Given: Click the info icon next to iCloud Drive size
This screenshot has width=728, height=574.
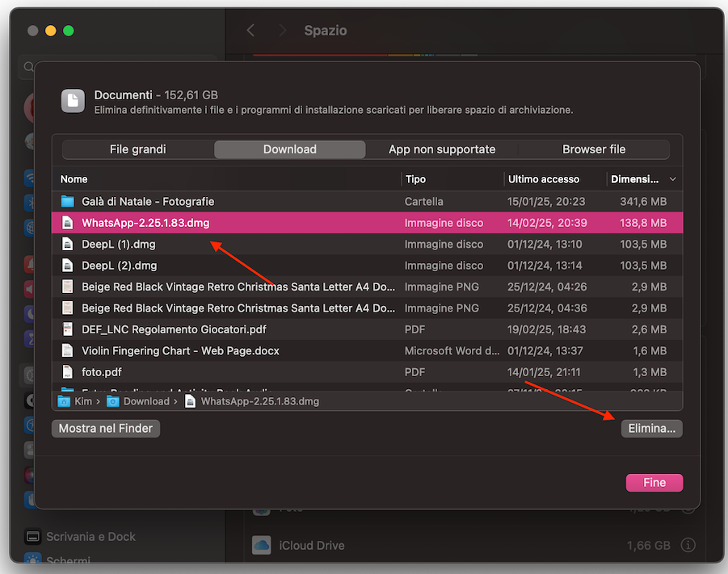Looking at the screenshot, I should pos(688,546).
